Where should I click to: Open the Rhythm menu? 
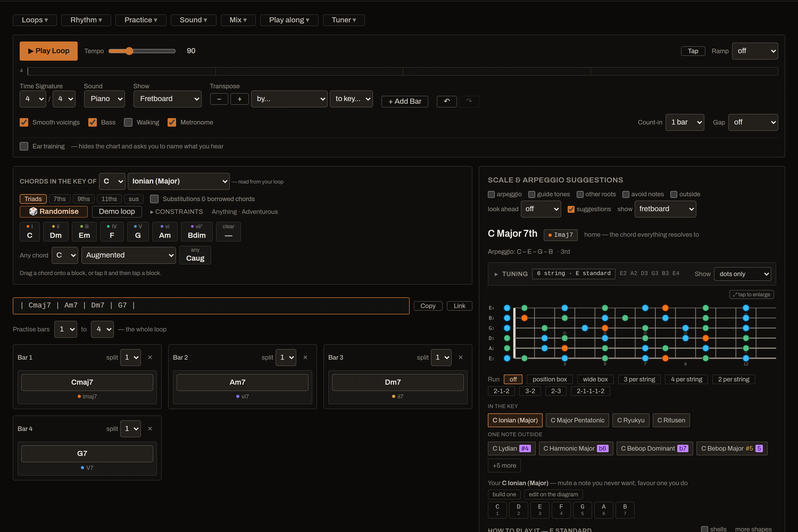coord(86,20)
